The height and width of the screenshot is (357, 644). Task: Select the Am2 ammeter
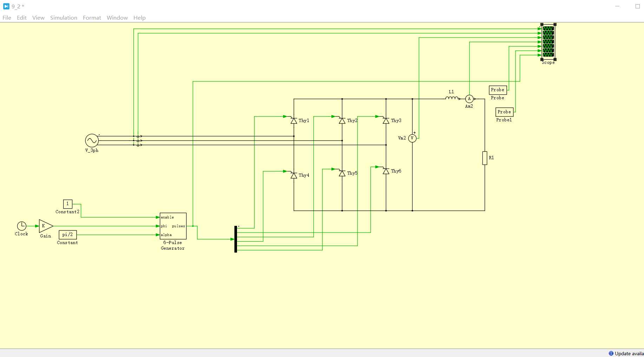pyautogui.click(x=469, y=99)
